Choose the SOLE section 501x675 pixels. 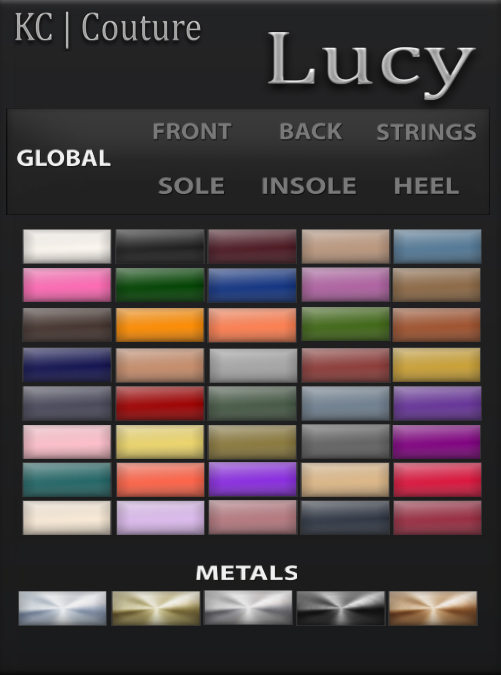pos(191,186)
